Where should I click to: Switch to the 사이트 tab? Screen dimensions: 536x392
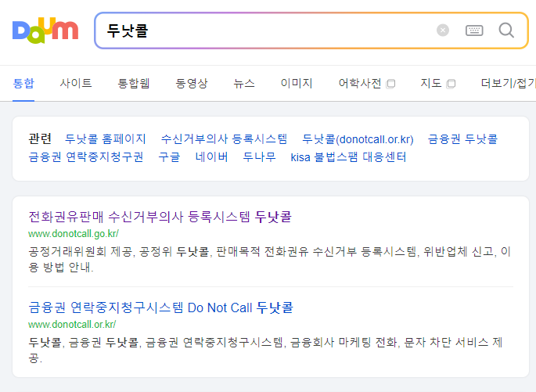pyautogui.click(x=76, y=83)
